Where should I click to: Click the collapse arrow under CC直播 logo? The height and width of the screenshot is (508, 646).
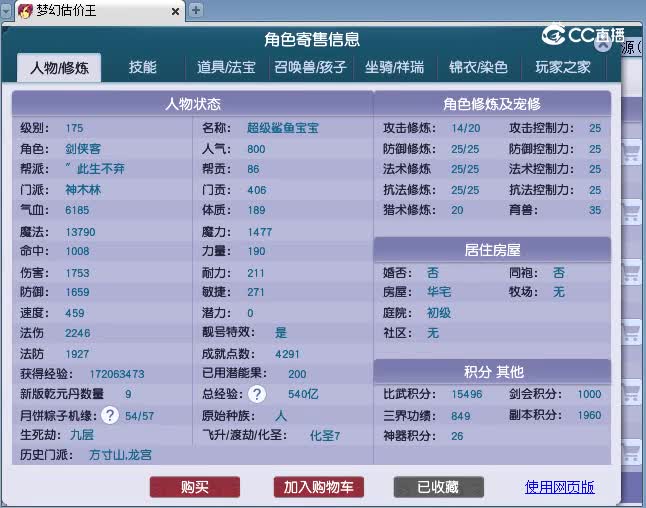coord(603,44)
